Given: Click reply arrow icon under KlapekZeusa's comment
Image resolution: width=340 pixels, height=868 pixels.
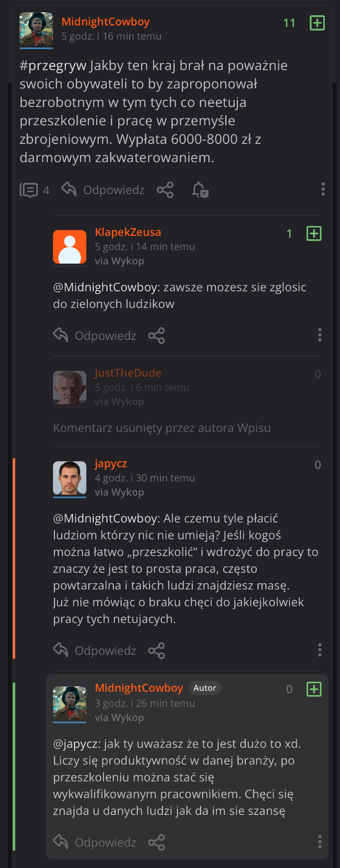Looking at the screenshot, I should pyautogui.click(x=61, y=336).
